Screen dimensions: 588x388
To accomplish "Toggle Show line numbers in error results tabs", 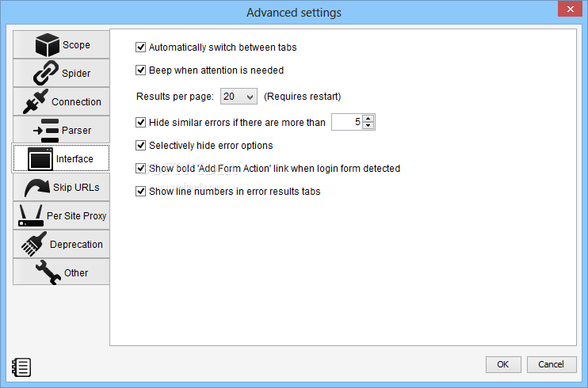I will pyautogui.click(x=140, y=191).
